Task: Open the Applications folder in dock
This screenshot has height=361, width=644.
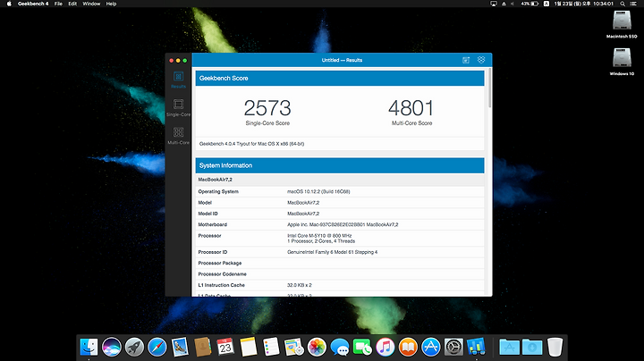Action: [x=509, y=347]
